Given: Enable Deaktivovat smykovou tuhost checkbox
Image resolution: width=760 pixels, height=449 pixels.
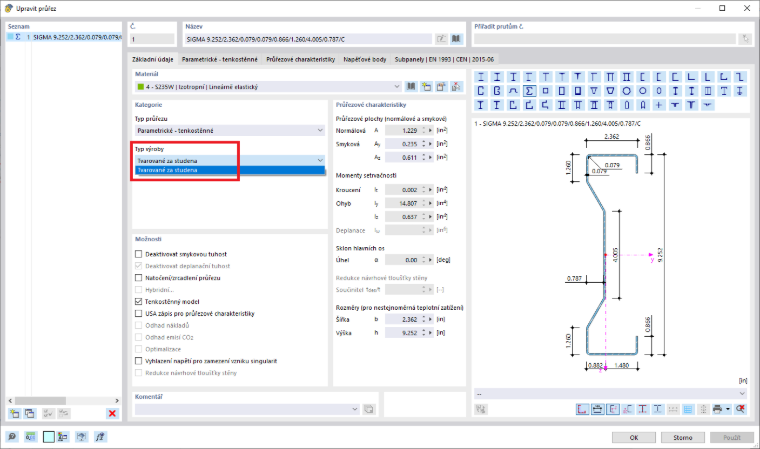Looking at the screenshot, I should point(139,254).
